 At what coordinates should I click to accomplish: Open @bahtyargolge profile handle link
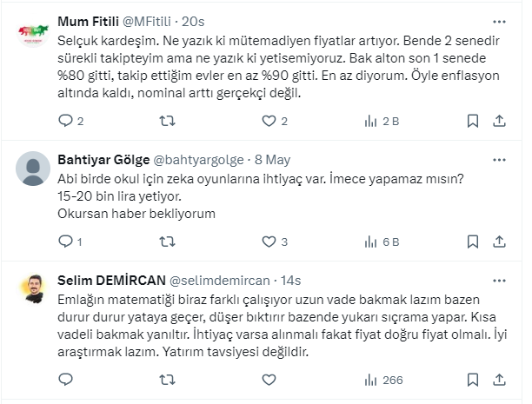(201, 160)
